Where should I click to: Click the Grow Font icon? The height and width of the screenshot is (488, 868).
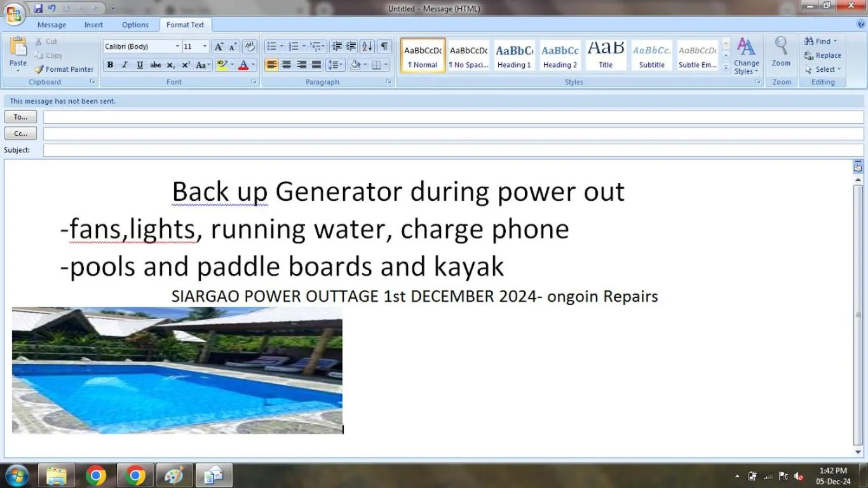coord(218,46)
